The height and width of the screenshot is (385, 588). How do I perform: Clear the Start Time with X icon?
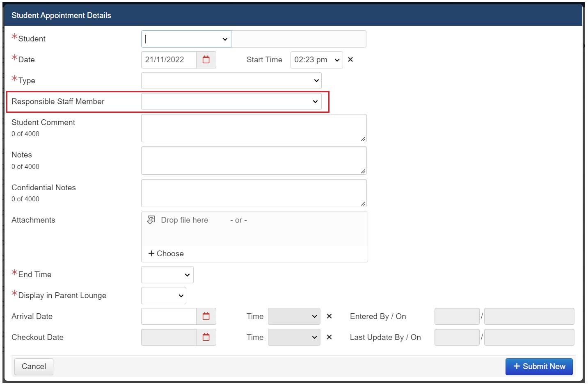coord(350,60)
